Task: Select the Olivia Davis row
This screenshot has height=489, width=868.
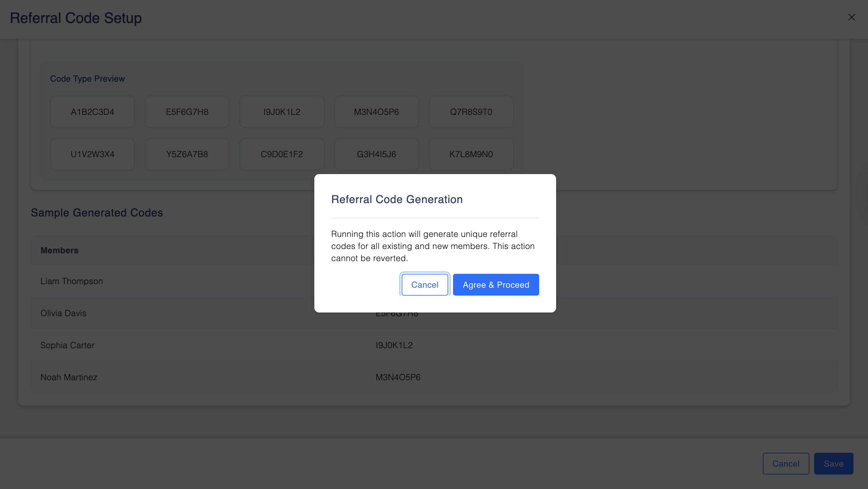Action: click(63, 313)
